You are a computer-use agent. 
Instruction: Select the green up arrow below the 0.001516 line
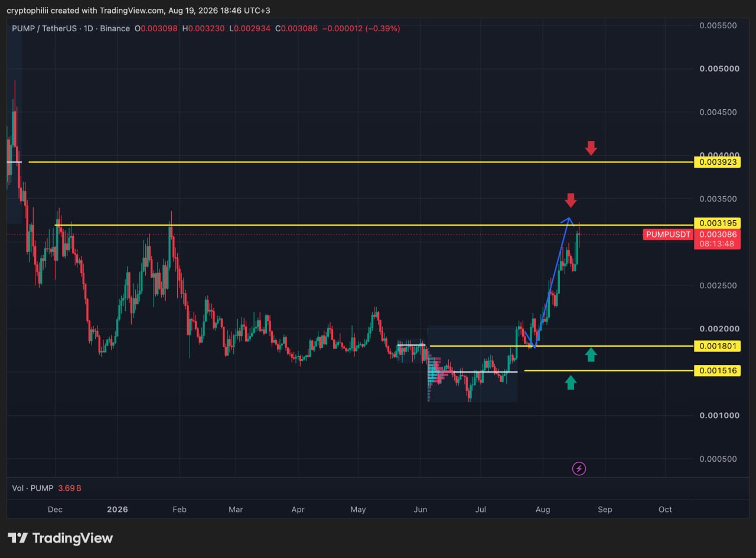[x=570, y=383]
